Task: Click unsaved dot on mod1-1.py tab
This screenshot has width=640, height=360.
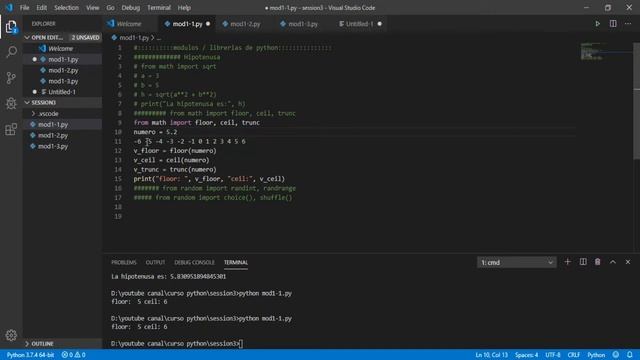Action: click(x=208, y=24)
